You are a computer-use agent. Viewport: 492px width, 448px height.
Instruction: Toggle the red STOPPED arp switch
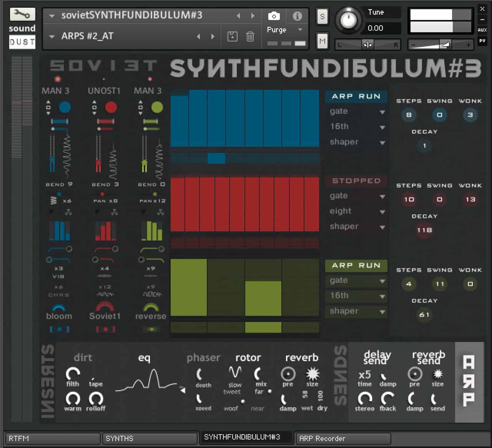[356, 181]
